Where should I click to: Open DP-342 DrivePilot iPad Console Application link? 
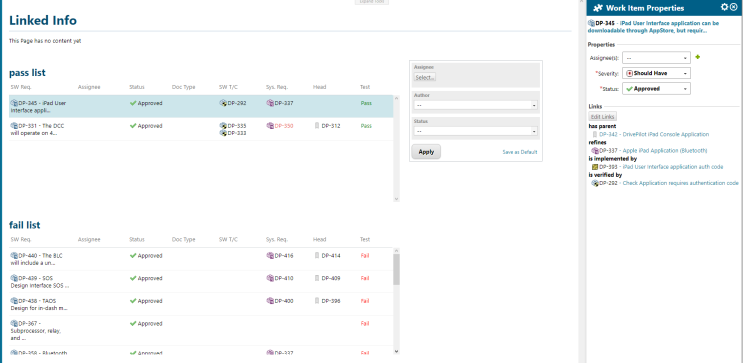click(x=654, y=135)
